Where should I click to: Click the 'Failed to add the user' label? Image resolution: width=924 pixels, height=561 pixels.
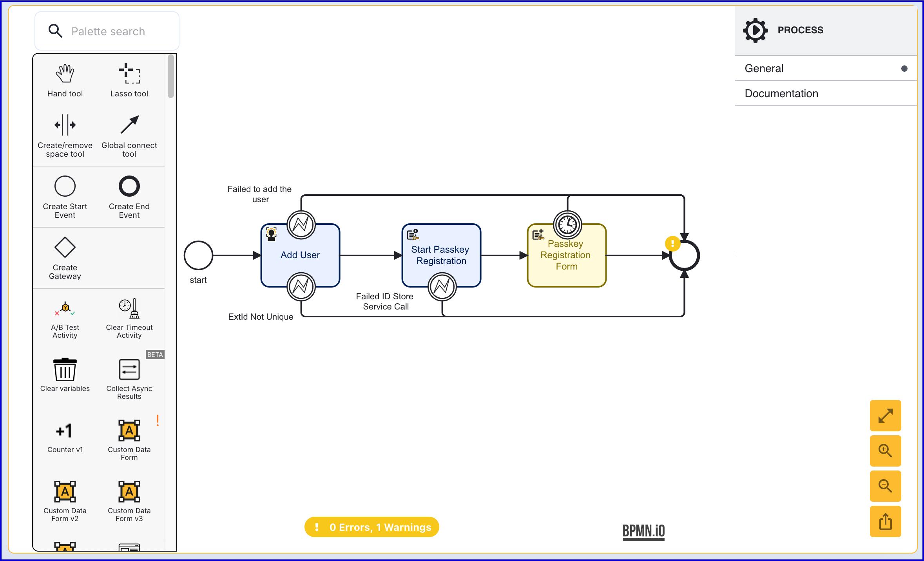260,194
